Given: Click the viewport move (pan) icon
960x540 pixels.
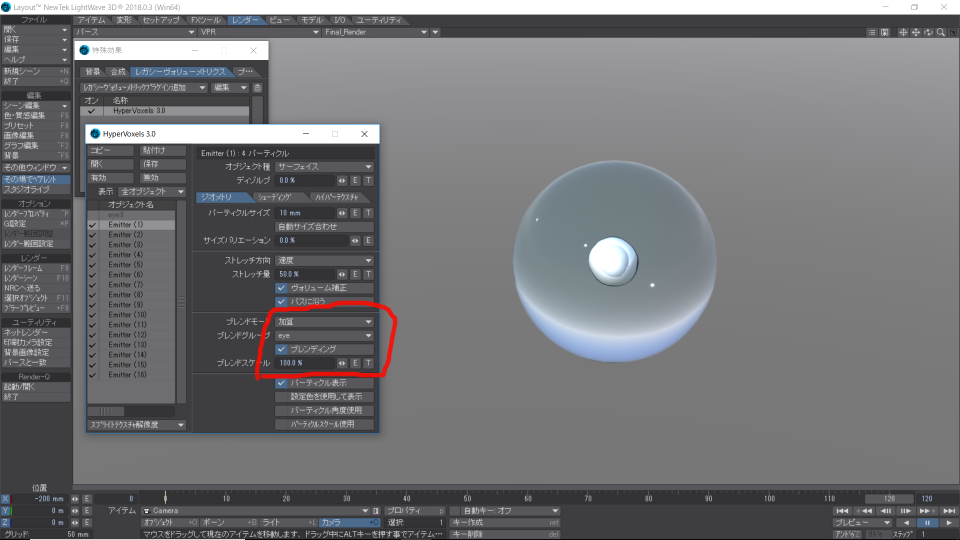Looking at the screenshot, I should [915, 32].
